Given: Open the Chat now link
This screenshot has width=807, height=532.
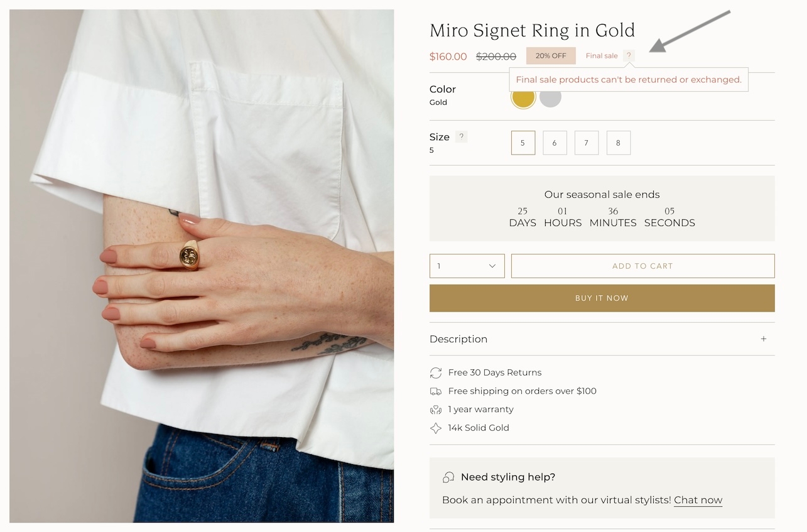Looking at the screenshot, I should pos(698,500).
